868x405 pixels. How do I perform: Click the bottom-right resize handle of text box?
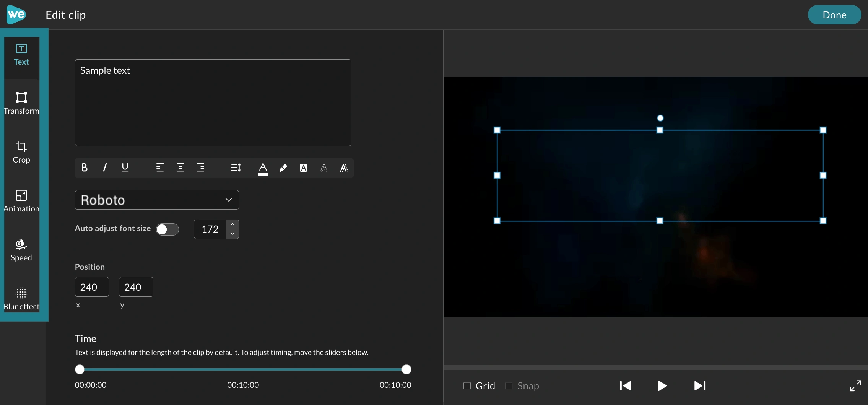click(823, 221)
